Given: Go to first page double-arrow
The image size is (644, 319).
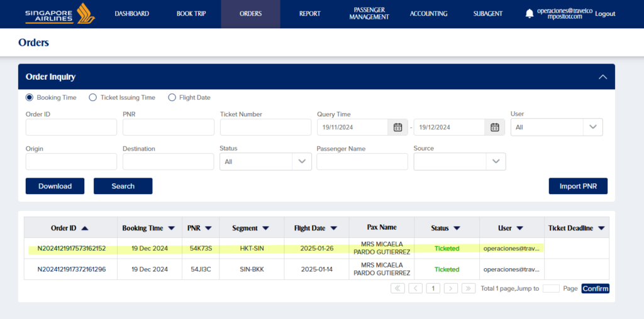Looking at the screenshot, I should [x=397, y=288].
